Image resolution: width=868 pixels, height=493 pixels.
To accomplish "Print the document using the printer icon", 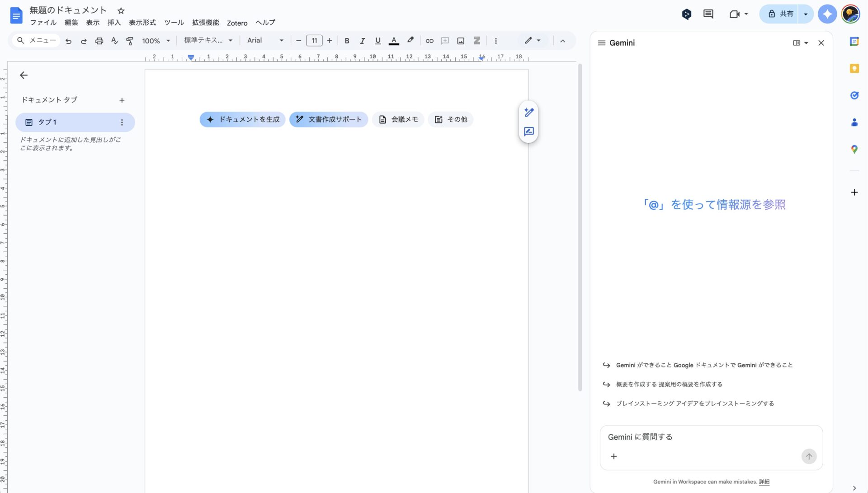I will 99,41.
